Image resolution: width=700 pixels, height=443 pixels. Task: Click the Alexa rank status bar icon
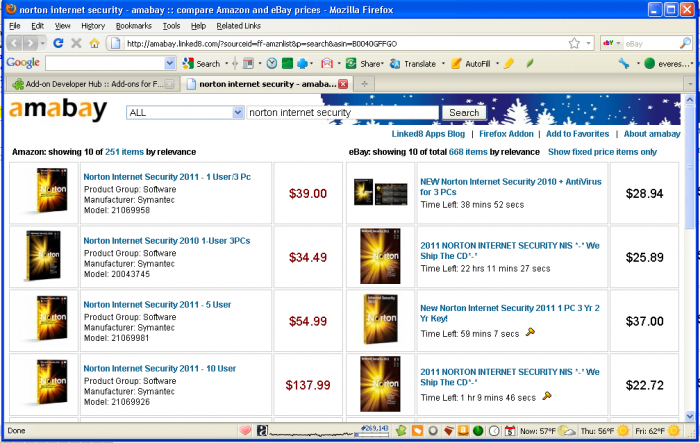coord(262,431)
